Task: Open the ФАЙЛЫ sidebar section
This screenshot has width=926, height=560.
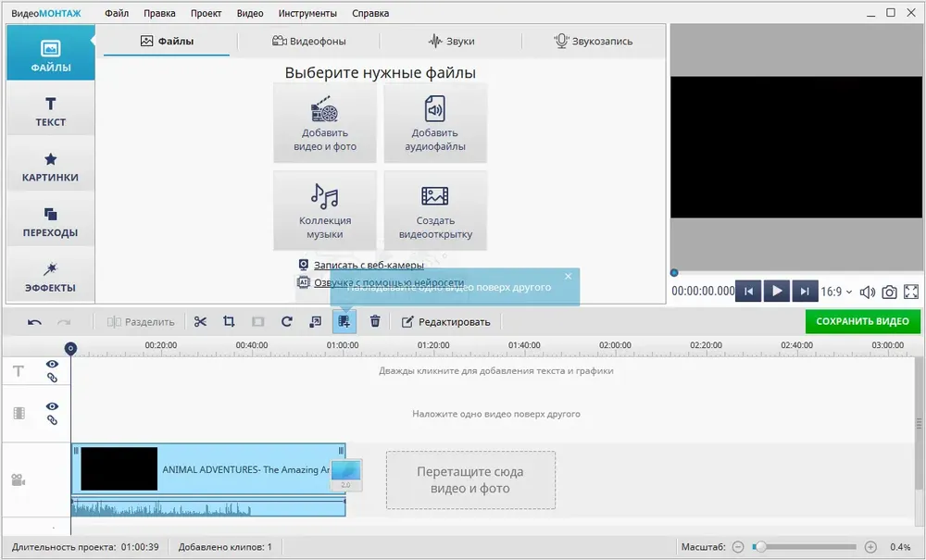Action: point(51,53)
